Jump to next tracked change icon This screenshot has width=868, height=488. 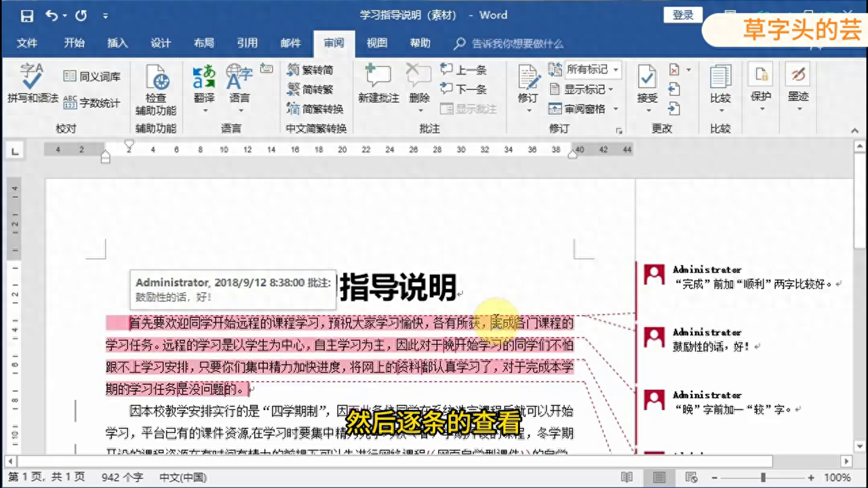674,108
